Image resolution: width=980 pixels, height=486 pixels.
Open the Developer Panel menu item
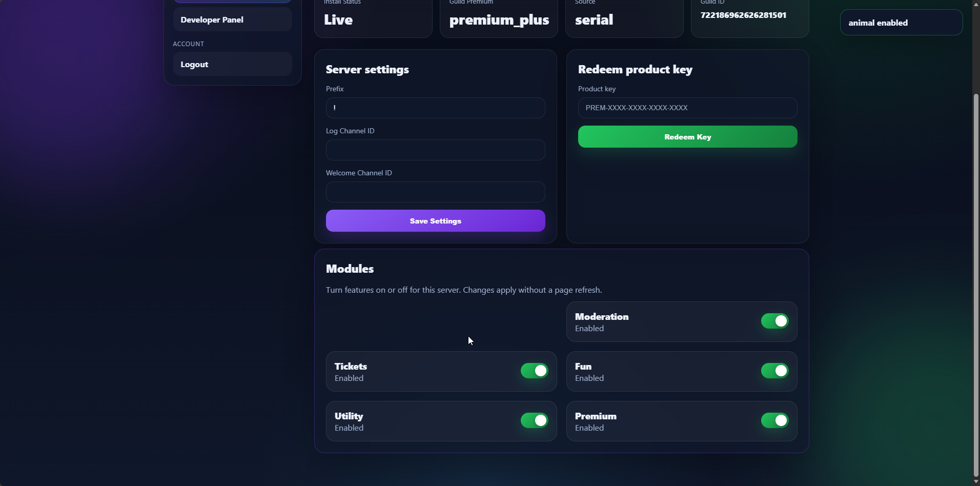pos(232,20)
